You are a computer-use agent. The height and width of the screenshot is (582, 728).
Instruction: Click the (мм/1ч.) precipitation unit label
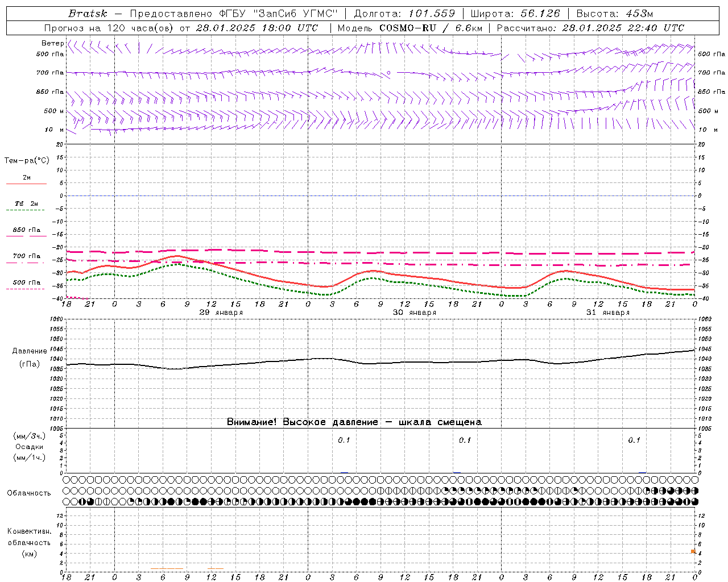click(x=30, y=458)
